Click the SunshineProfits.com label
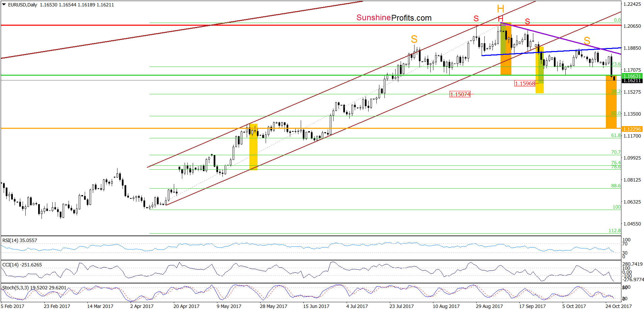This screenshot has width=644, height=311. click(x=394, y=18)
